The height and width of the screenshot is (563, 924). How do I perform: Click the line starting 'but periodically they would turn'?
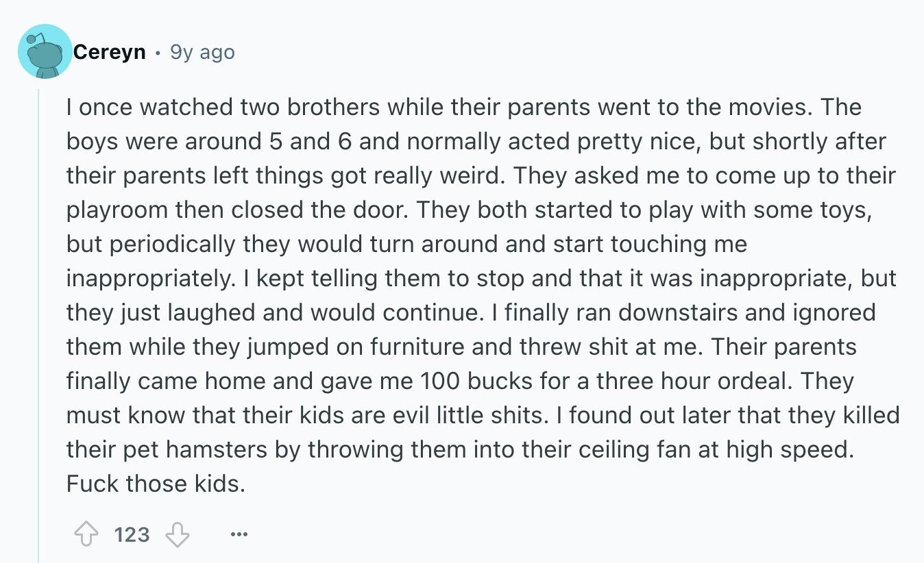(x=406, y=244)
